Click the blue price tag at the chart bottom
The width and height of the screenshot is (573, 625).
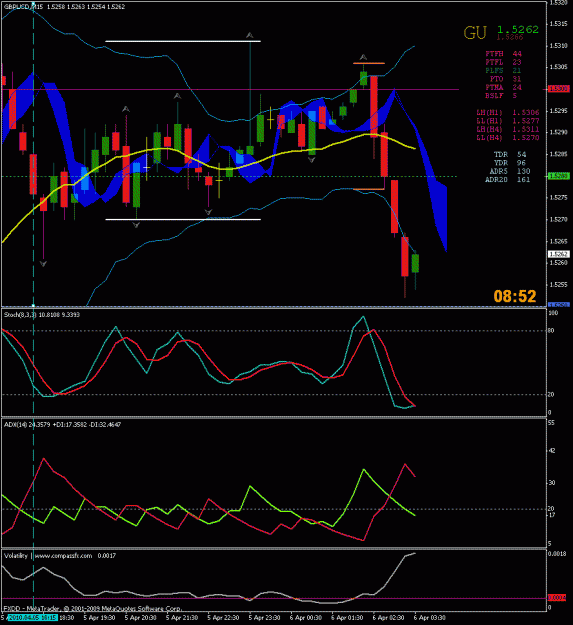559,305
